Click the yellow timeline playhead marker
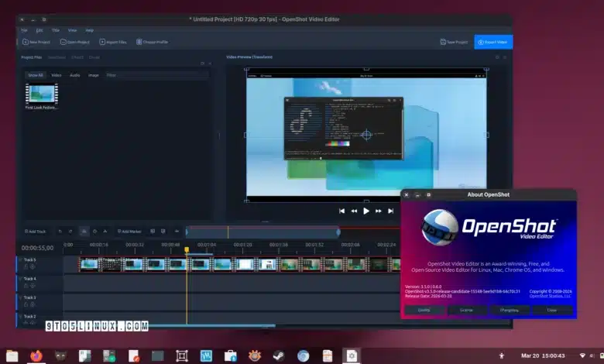The width and height of the screenshot is (604, 364). click(187, 250)
